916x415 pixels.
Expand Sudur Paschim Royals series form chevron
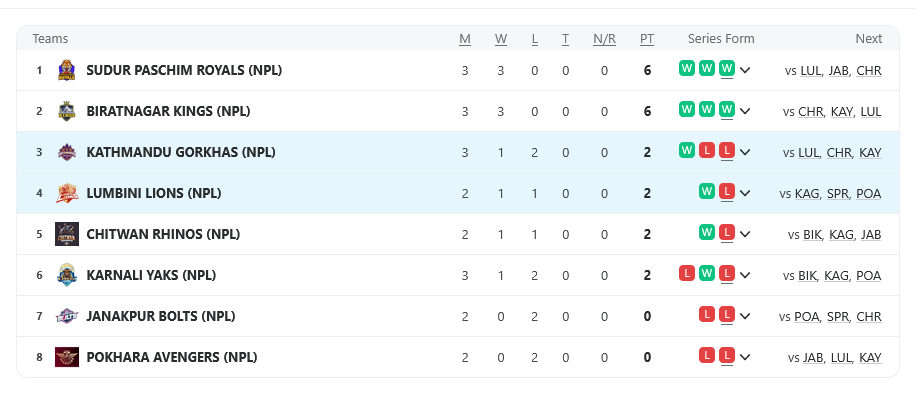tap(745, 70)
